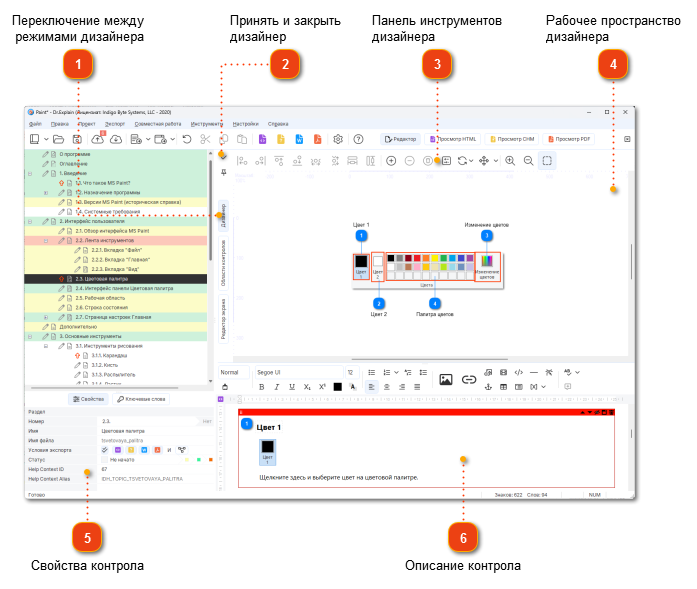This screenshot has height=589, width=697.
Task: Select '2.5. Рабочая область' in the topic tree
Action: [x=98, y=297]
